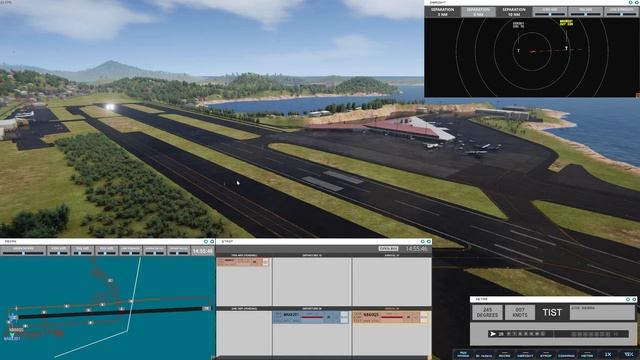Click left icon in TIST panel title bar
640x360 pixels.
pyautogui.click(x=628, y=300)
